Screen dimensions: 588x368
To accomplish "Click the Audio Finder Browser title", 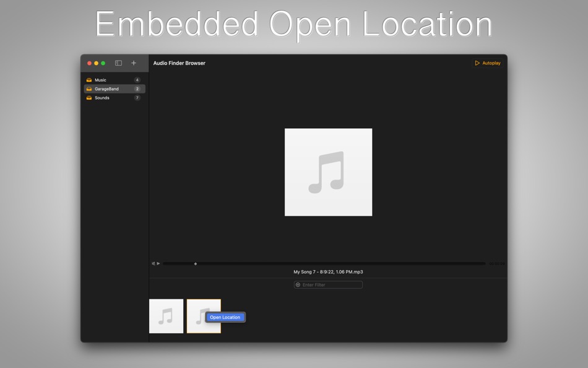I will click(179, 63).
